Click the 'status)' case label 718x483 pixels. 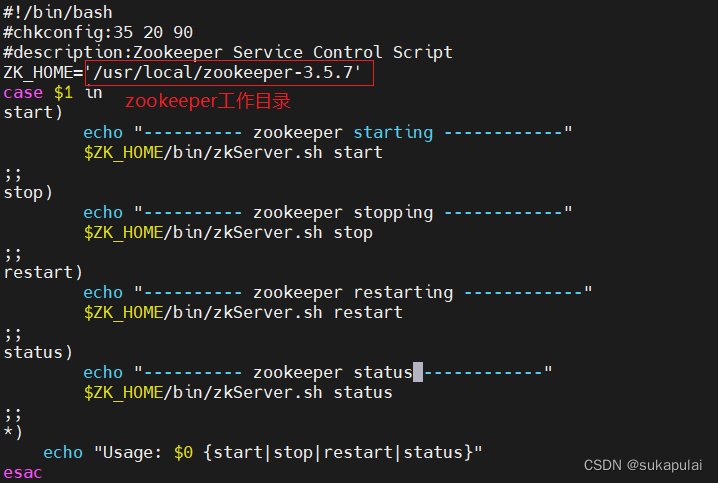tap(38, 353)
